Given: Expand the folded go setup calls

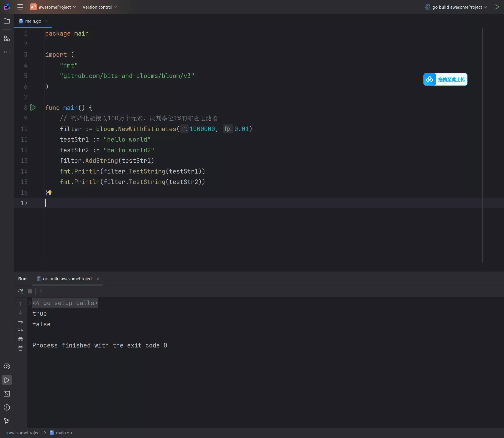Looking at the screenshot, I should click(x=30, y=303).
